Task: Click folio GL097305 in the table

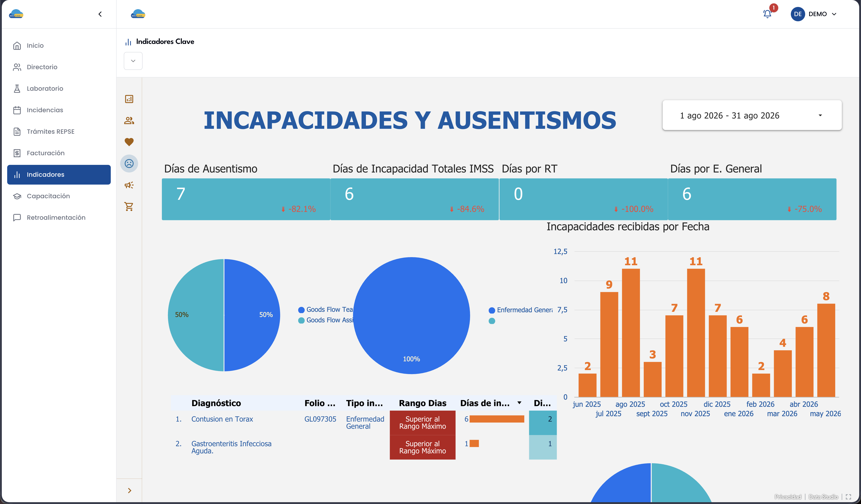Action: point(320,419)
